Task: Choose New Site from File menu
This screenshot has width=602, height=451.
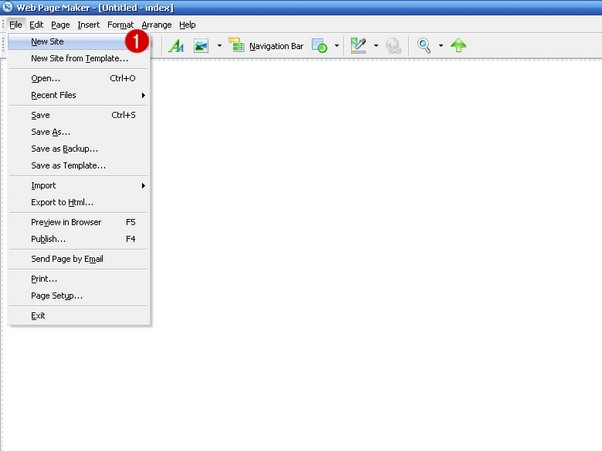Action: 79,41
